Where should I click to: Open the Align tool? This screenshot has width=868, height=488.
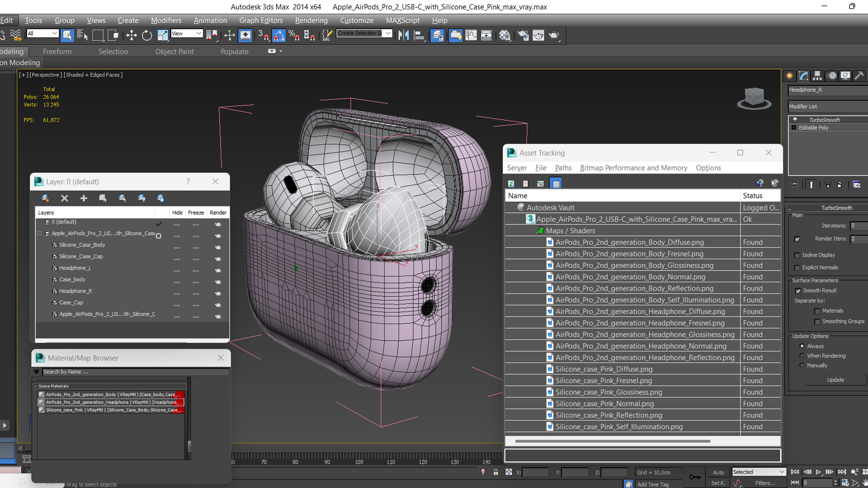(x=419, y=35)
